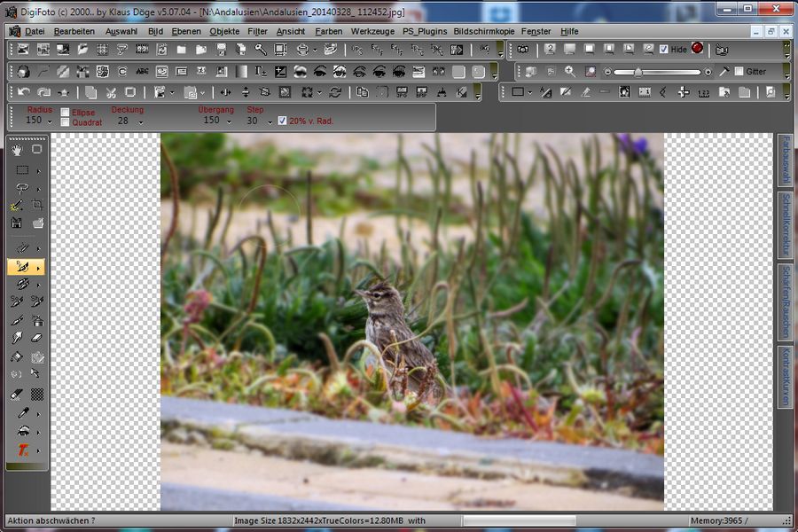Enable the Ellipse checkbox

tap(65, 113)
